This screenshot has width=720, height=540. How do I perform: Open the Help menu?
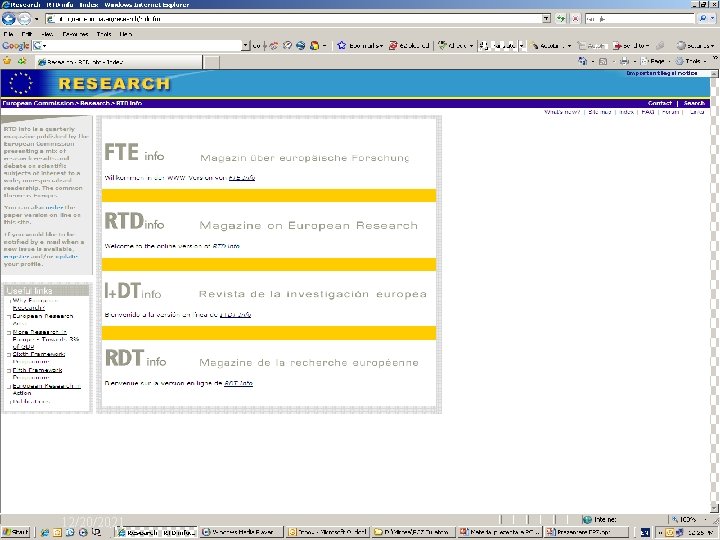(x=126, y=34)
